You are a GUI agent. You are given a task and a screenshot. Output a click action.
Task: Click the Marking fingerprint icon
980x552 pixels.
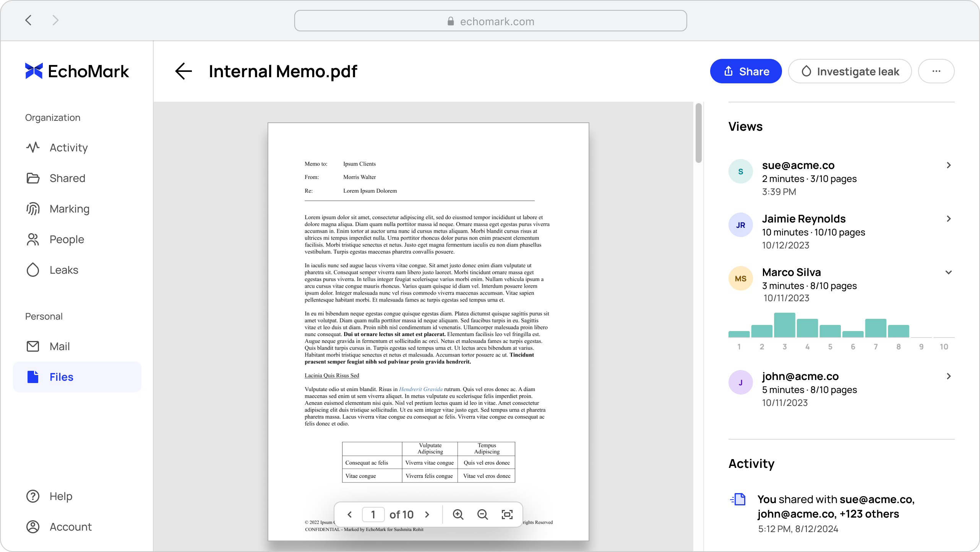33,209
